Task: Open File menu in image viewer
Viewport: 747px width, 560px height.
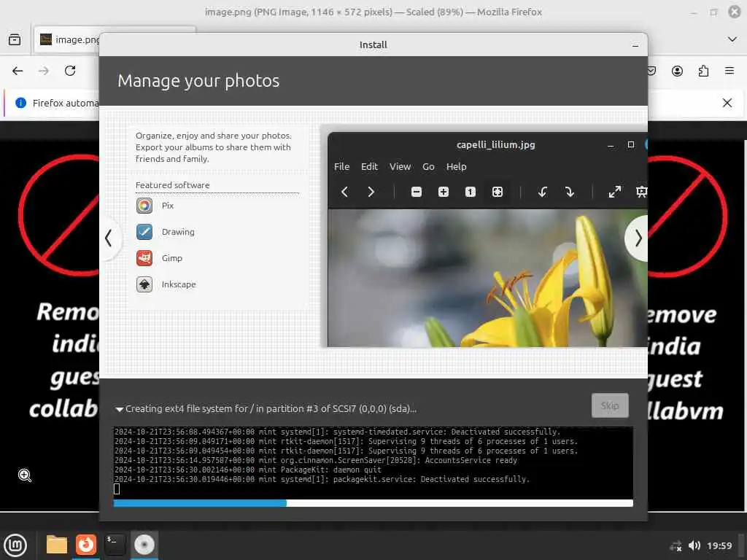Action: (x=341, y=167)
